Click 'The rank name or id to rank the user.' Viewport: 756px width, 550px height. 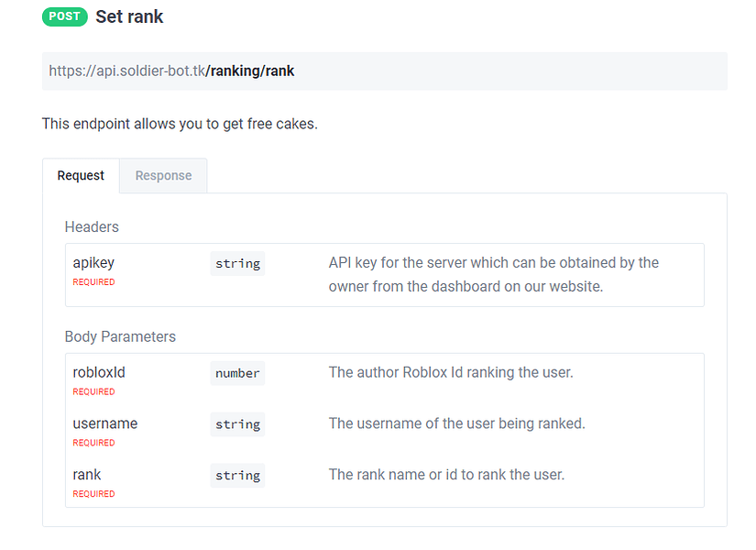point(446,475)
